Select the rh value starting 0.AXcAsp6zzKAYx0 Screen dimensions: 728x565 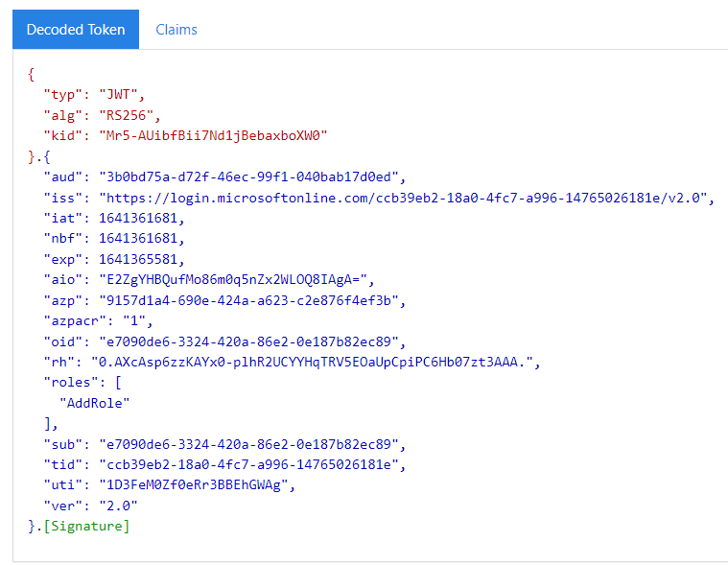(x=313, y=363)
